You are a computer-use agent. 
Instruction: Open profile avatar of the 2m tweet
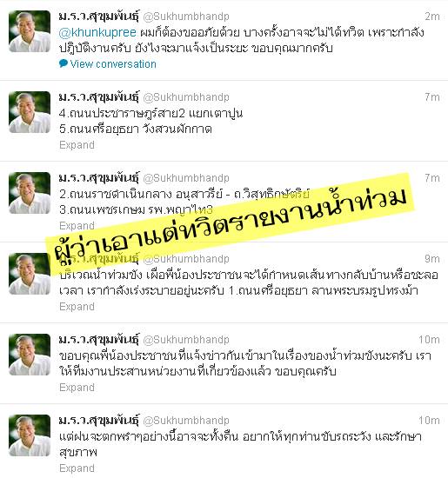(30, 31)
